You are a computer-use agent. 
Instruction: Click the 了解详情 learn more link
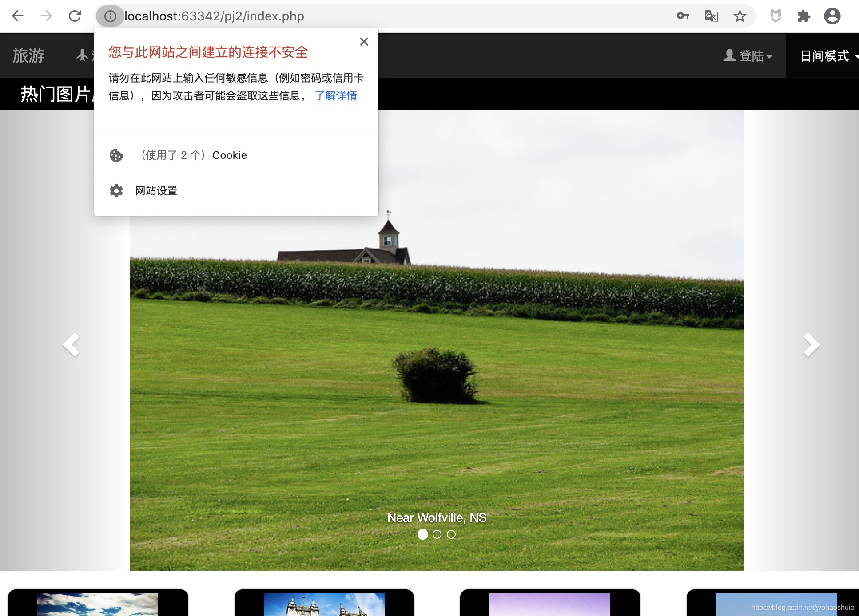point(336,96)
